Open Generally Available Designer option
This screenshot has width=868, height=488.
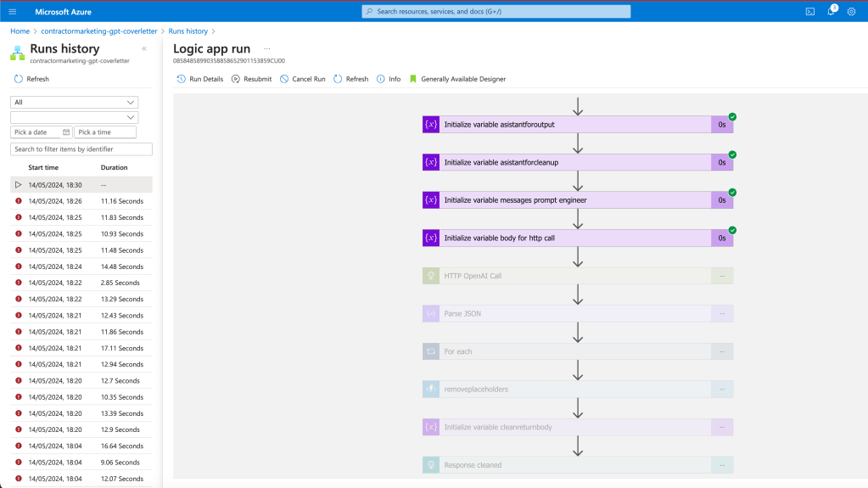tap(457, 79)
